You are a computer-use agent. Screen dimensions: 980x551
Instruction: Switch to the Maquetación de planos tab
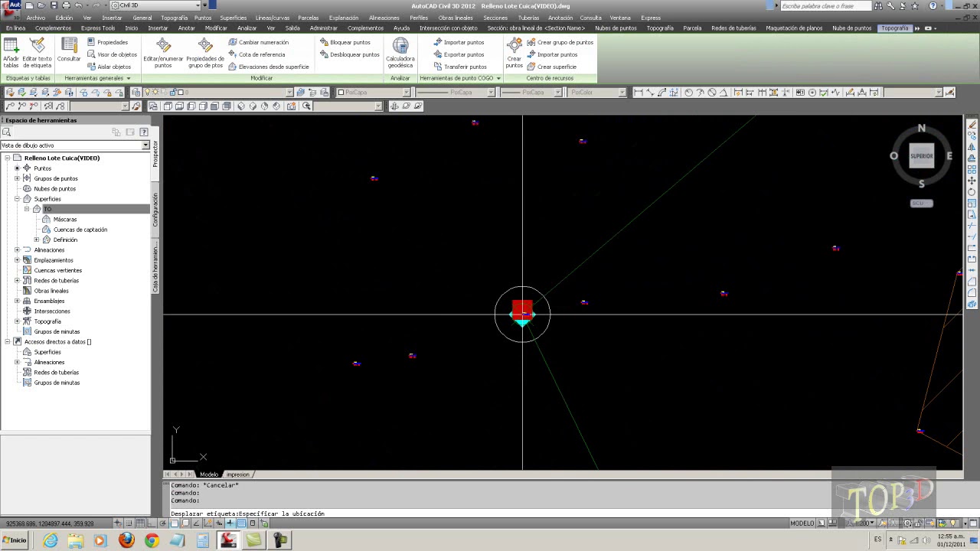pyautogui.click(x=794, y=28)
